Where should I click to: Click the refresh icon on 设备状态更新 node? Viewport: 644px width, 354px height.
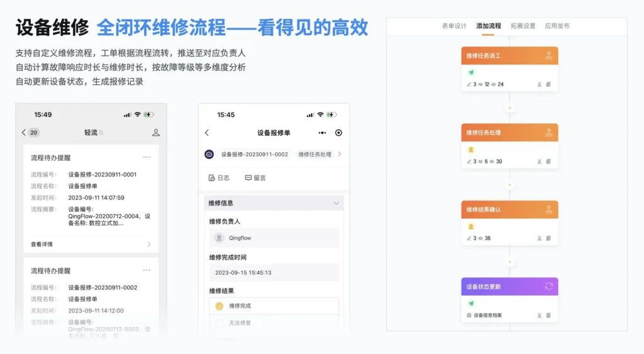(548, 286)
